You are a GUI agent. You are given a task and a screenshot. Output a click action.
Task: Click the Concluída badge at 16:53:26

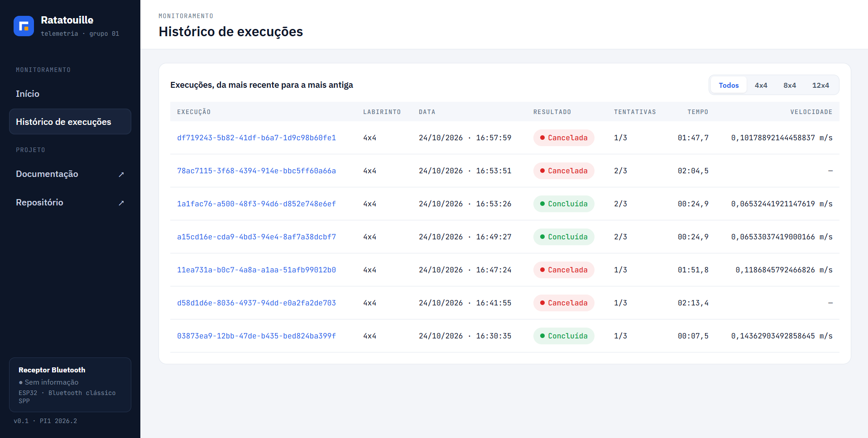click(x=564, y=204)
